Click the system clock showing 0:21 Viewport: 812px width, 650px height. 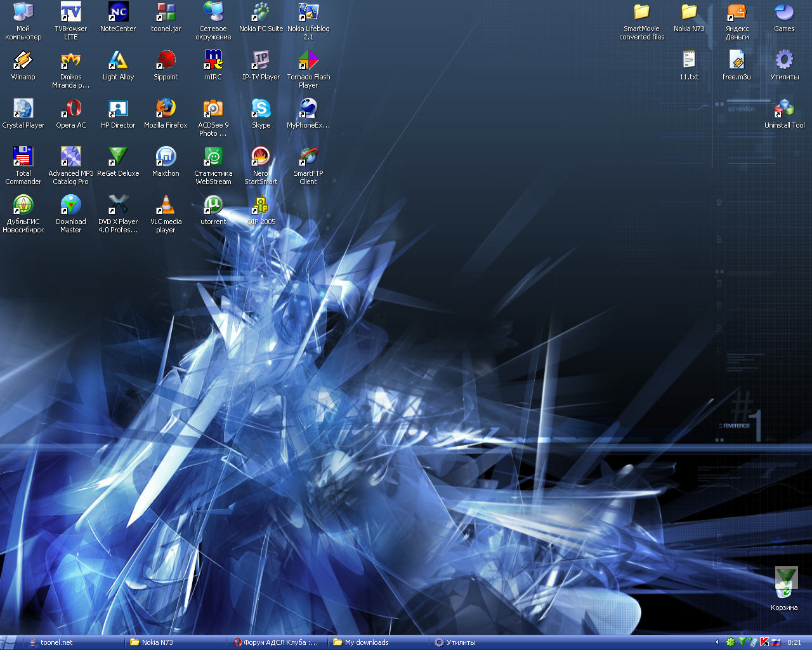point(794,642)
